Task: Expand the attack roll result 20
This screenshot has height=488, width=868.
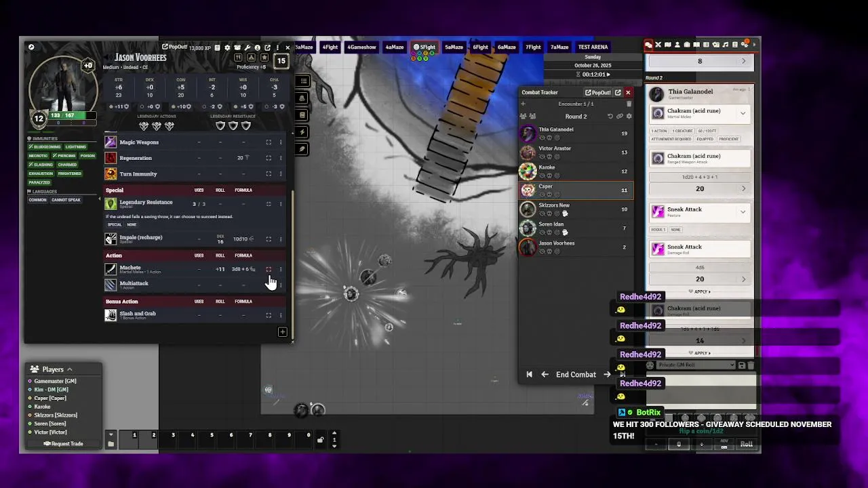Action: 700,188
